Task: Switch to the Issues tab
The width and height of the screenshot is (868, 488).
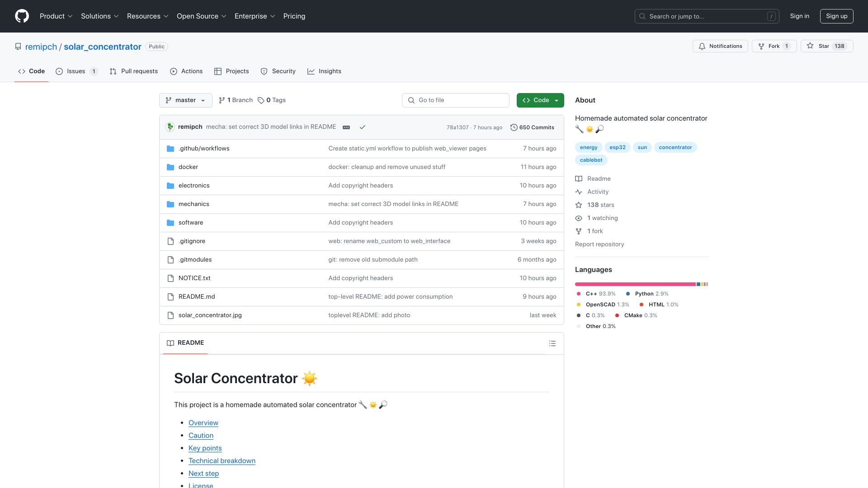Action: [76, 71]
